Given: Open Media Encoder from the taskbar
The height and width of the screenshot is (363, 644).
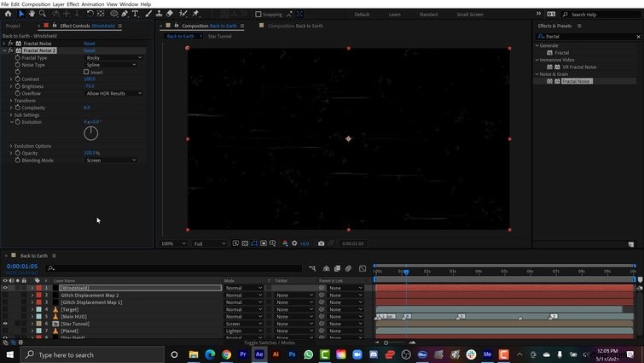Looking at the screenshot, I should (488, 354).
